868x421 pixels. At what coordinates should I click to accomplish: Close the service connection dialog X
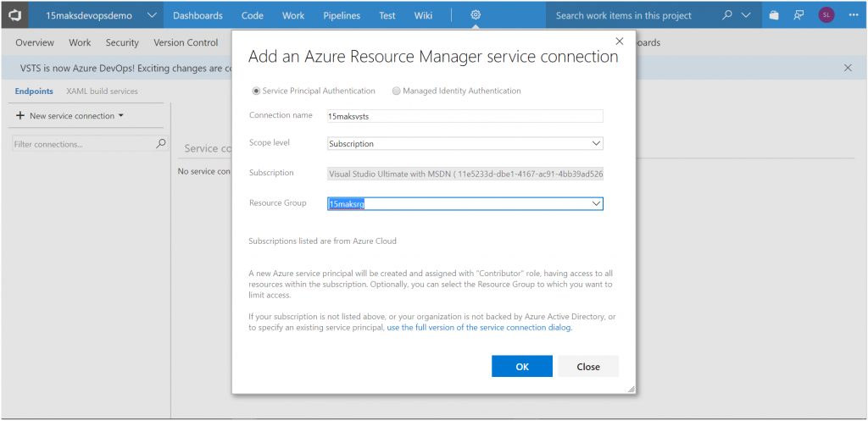click(x=620, y=41)
